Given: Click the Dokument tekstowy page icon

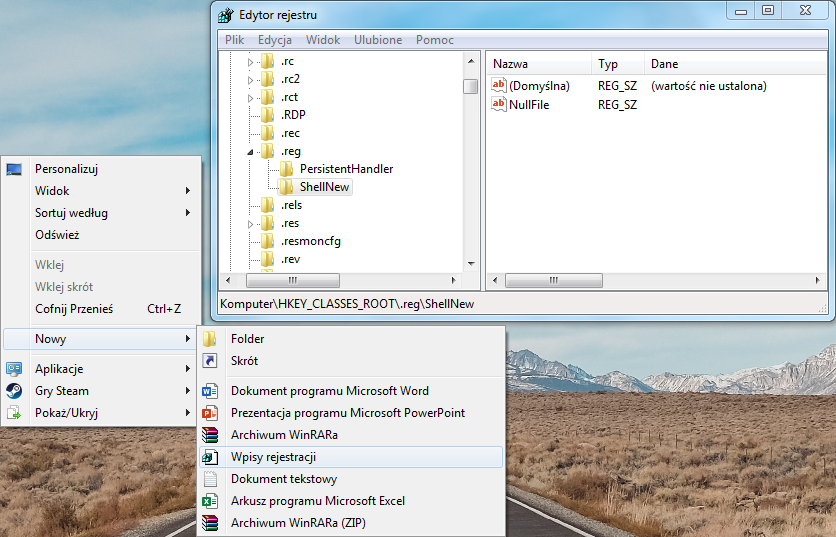Looking at the screenshot, I should 210,479.
